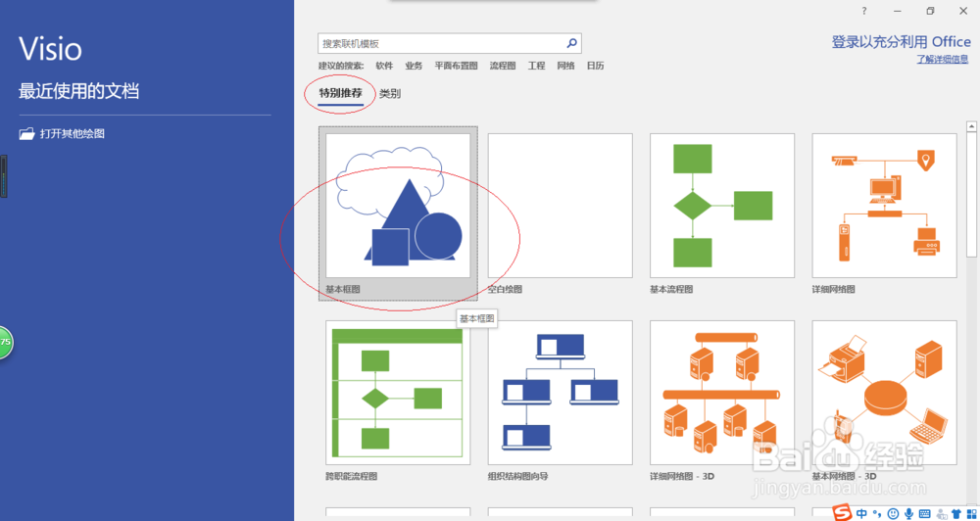Click the 详细网络图 - 3D caption text
Image resolution: width=980 pixels, height=521 pixels.
(x=682, y=477)
